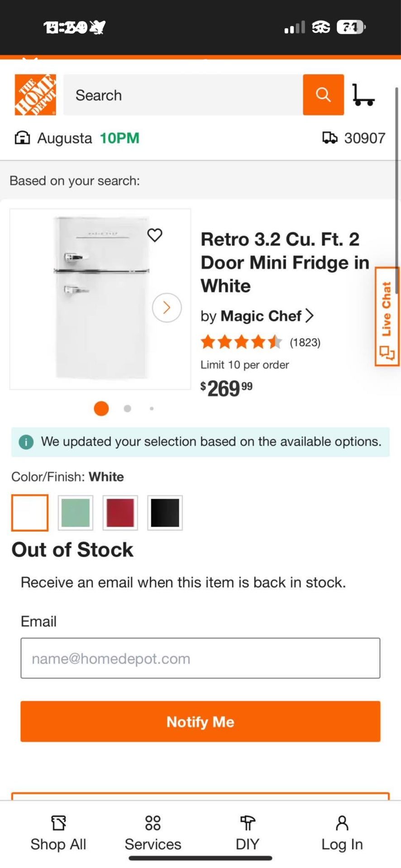Tap The Home Depot logo

(x=35, y=95)
